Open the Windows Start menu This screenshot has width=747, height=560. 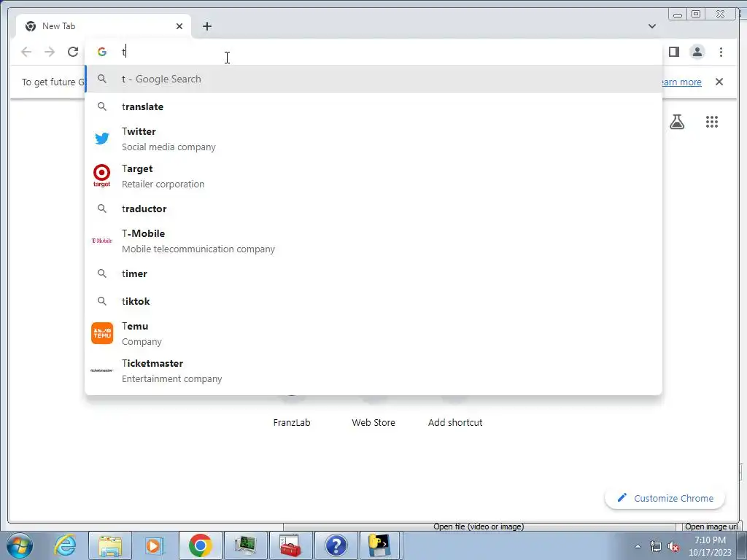(20, 545)
